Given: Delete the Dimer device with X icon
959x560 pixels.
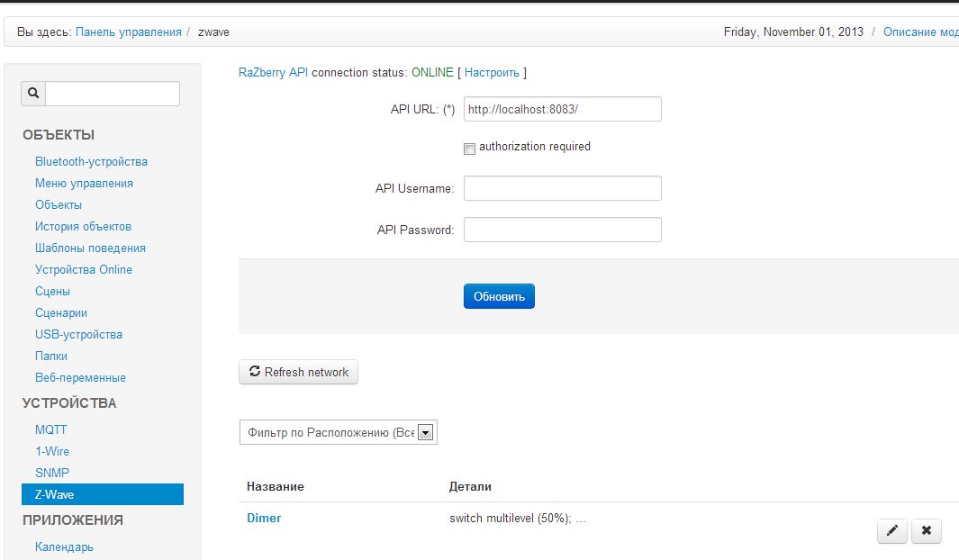Looking at the screenshot, I should tap(926, 531).
